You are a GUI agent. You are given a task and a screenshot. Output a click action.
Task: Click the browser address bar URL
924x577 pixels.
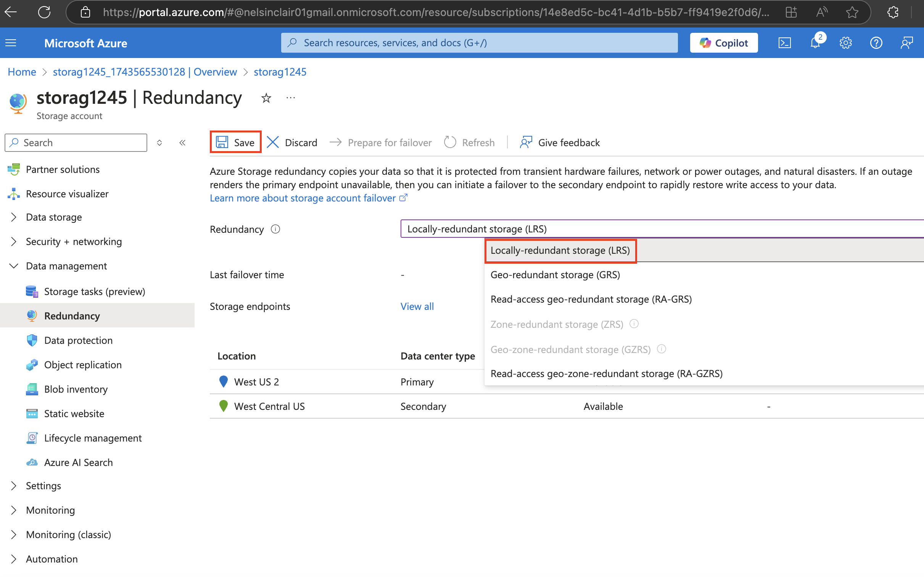436,12
